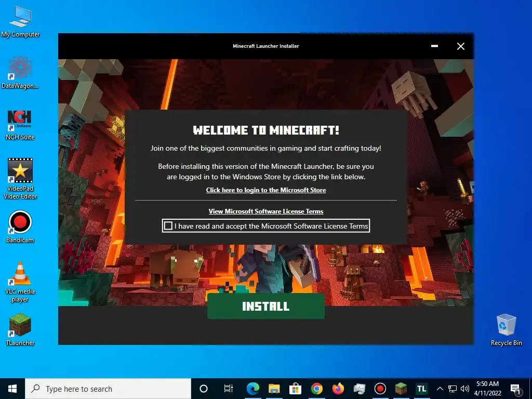This screenshot has width=532, height=399.
Task: Select the My Computer desktop icon
Action: click(x=20, y=22)
